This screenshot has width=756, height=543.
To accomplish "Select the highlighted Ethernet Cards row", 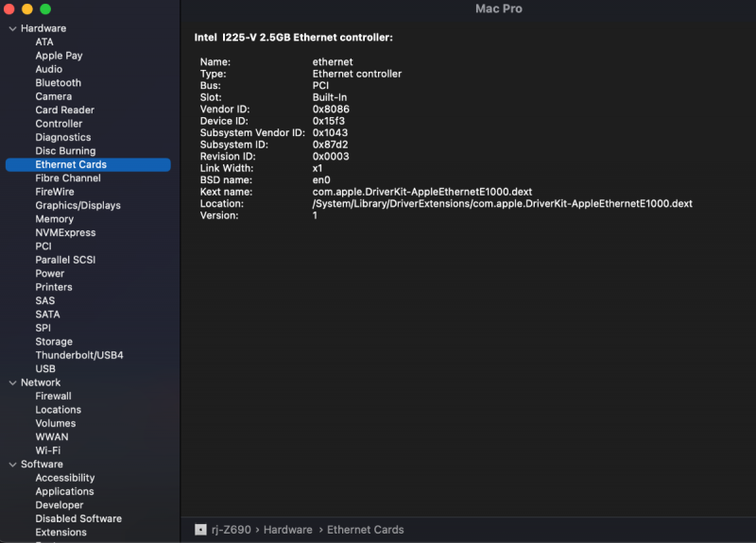I will coord(88,164).
